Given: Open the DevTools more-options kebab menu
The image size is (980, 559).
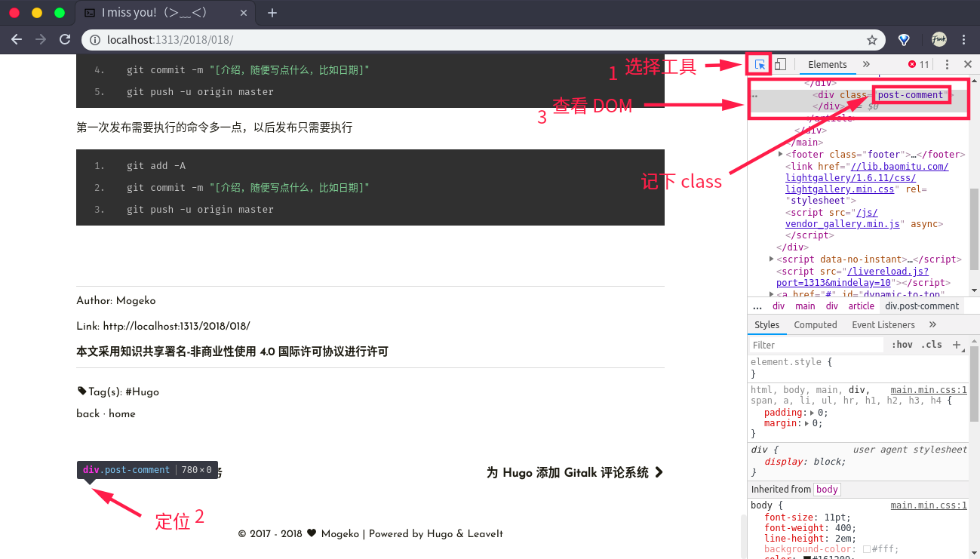Looking at the screenshot, I should pos(947,65).
